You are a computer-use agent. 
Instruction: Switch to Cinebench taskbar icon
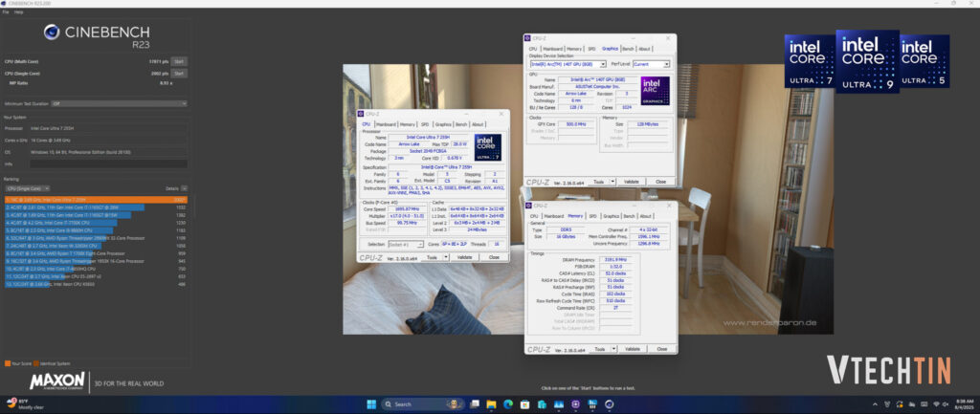pyautogui.click(x=610, y=404)
